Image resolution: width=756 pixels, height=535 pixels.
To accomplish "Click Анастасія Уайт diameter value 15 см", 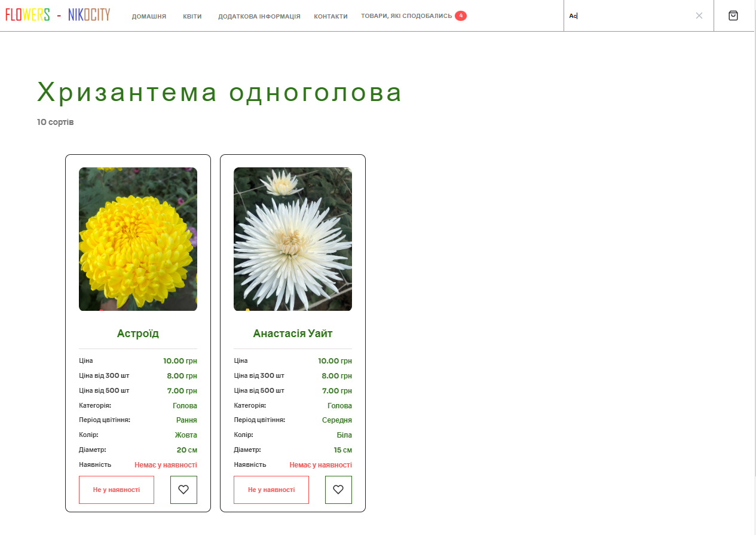I will 343,450.
